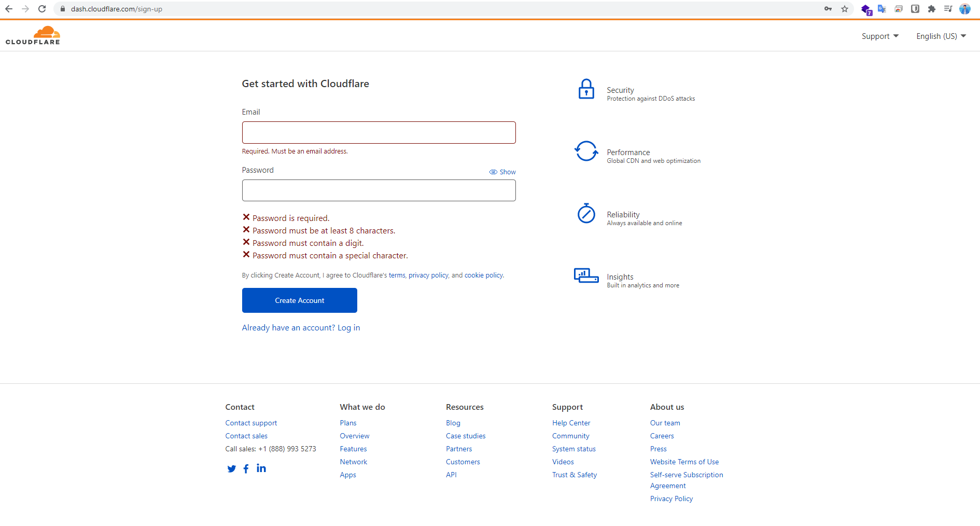Open LinkedIn social icon in footer
980x526 pixels.
point(261,468)
